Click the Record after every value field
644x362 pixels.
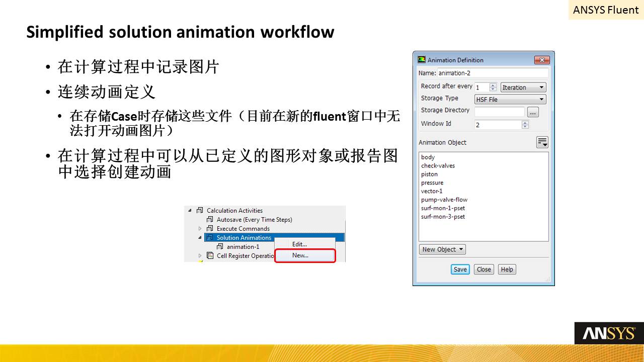(482, 87)
